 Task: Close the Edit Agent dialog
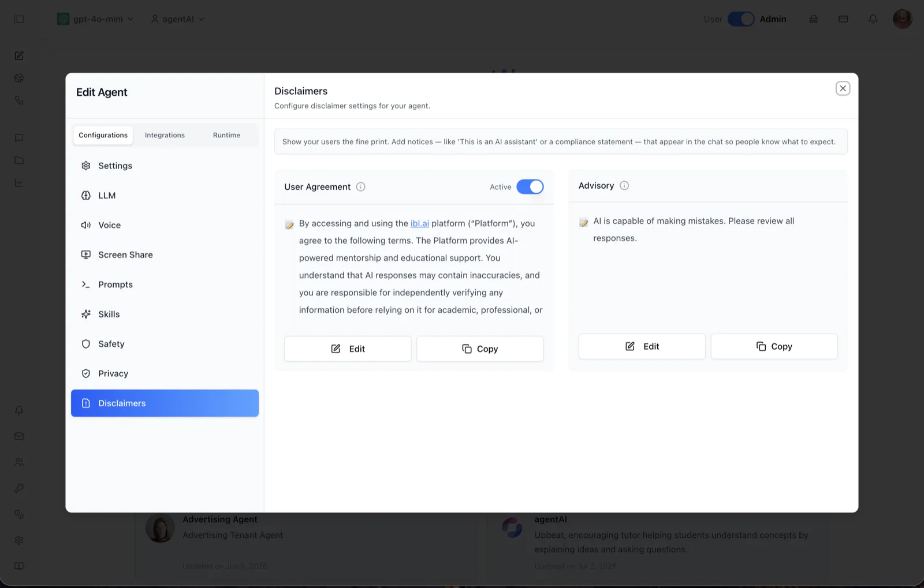coord(843,88)
